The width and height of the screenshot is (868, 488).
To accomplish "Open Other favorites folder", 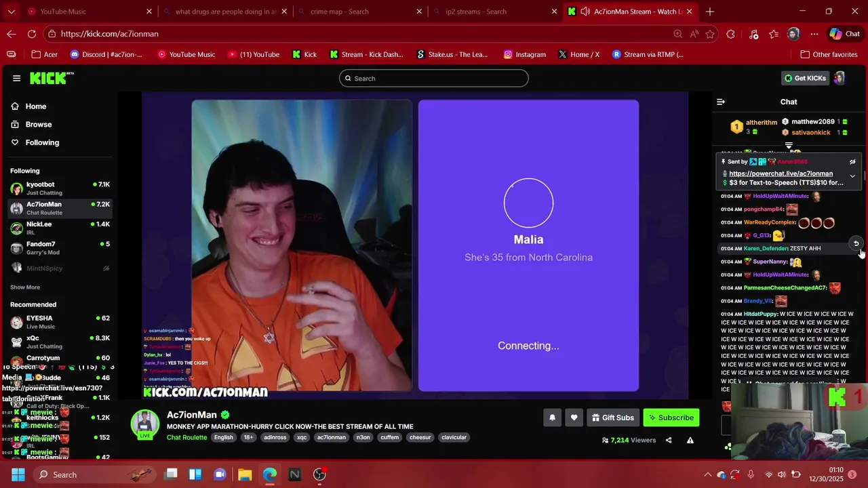I will coord(829,54).
